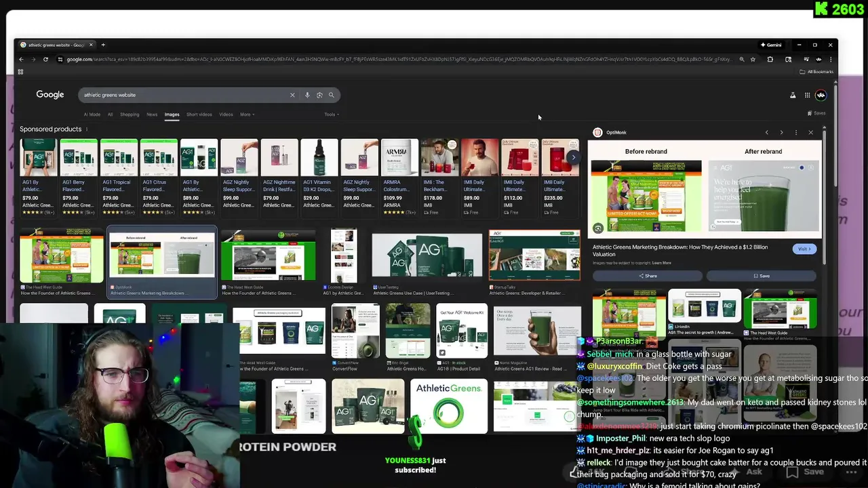Viewport: 868px width, 488px height.
Task: Start voice search with the microphone icon
Action: pos(307,95)
